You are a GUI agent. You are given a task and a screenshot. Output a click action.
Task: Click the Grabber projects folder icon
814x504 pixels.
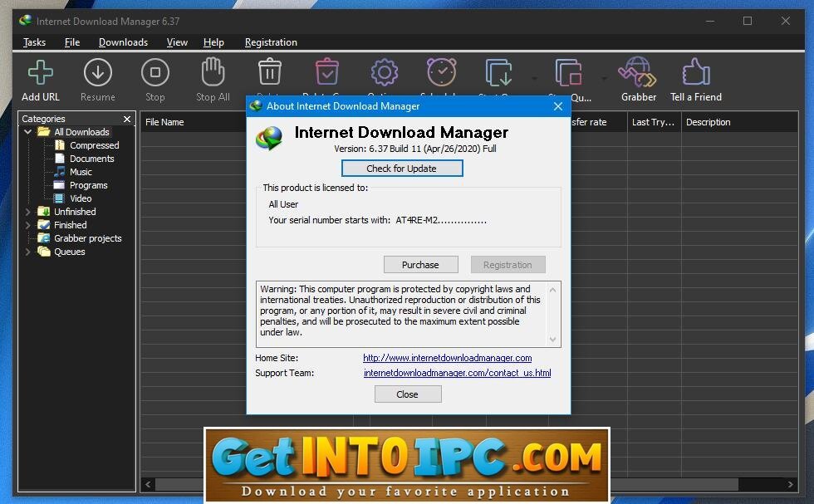[43, 238]
